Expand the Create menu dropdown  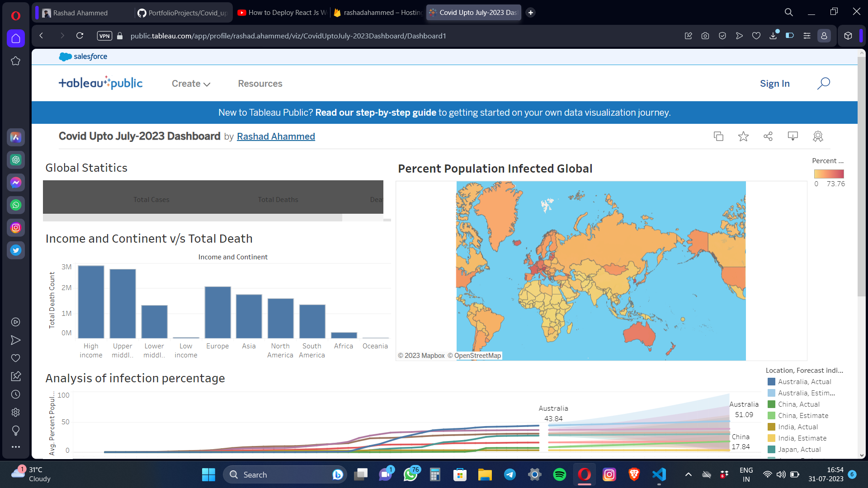190,83
